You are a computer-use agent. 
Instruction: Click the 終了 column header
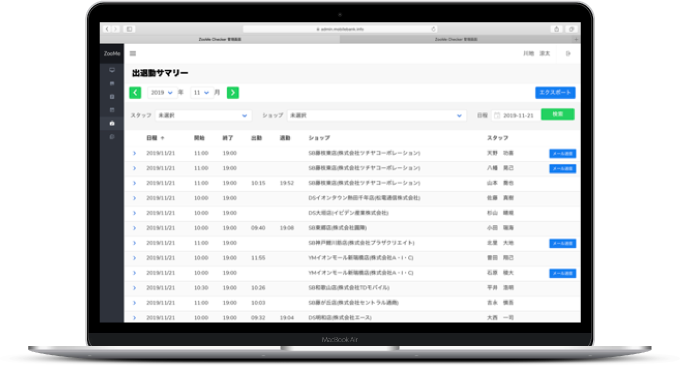pyautogui.click(x=228, y=138)
